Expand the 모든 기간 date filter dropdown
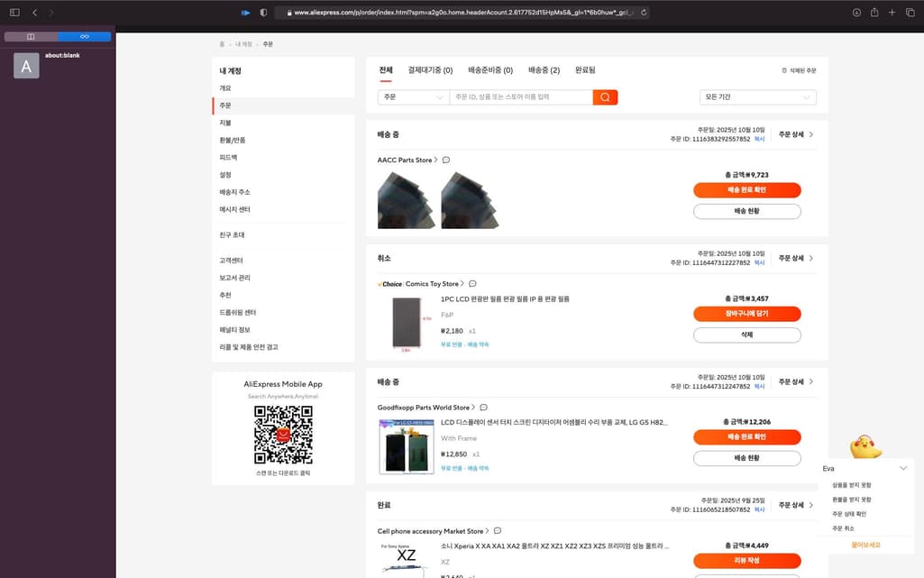 (x=757, y=97)
